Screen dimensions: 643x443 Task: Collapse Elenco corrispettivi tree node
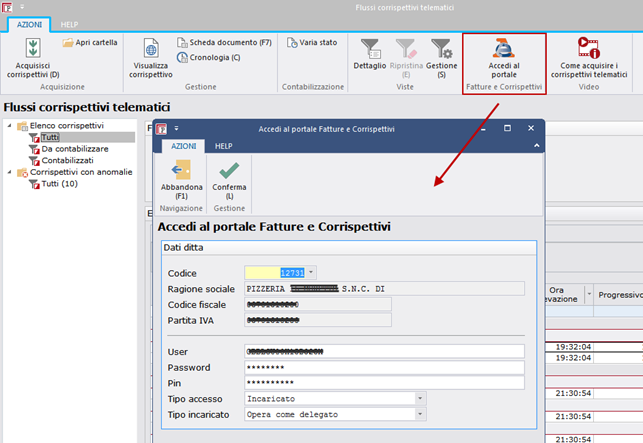(x=9, y=126)
